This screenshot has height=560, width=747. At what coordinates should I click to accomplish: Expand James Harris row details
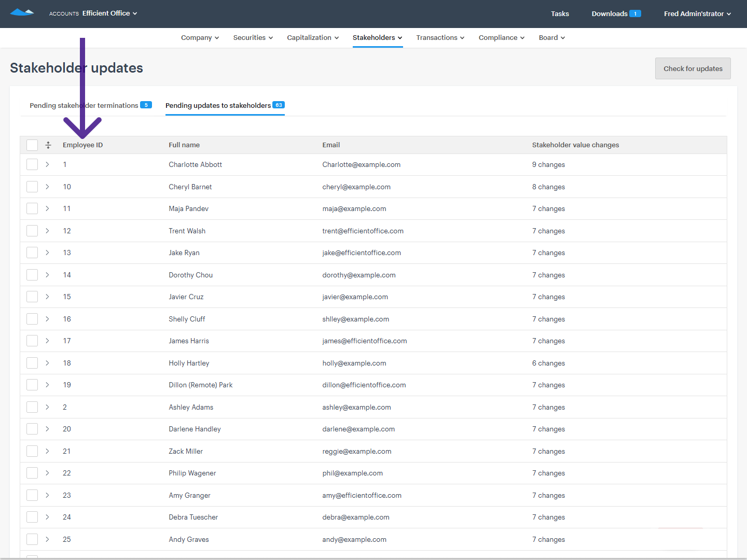click(47, 341)
